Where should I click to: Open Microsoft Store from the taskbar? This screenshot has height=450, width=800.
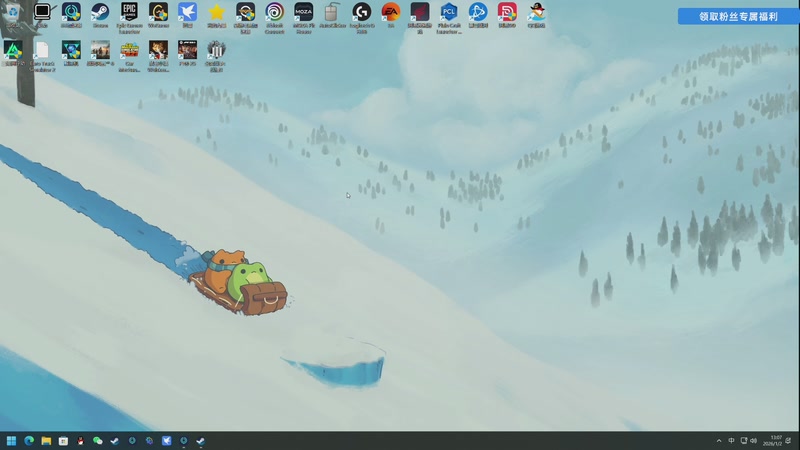(x=63, y=441)
